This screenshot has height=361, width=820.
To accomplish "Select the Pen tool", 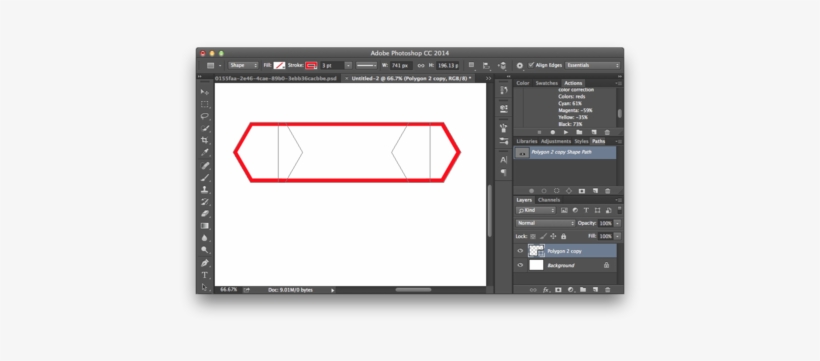I will point(204,263).
